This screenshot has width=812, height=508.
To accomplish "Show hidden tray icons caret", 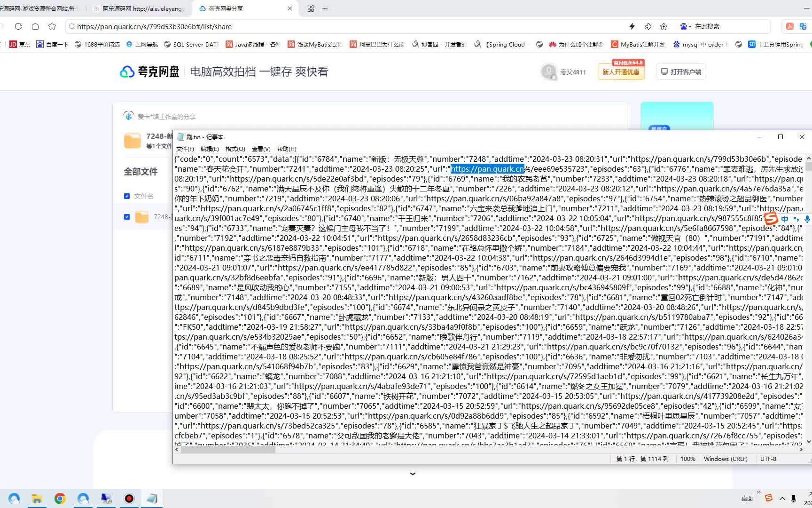I will pyautogui.click(x=782, y=498).
